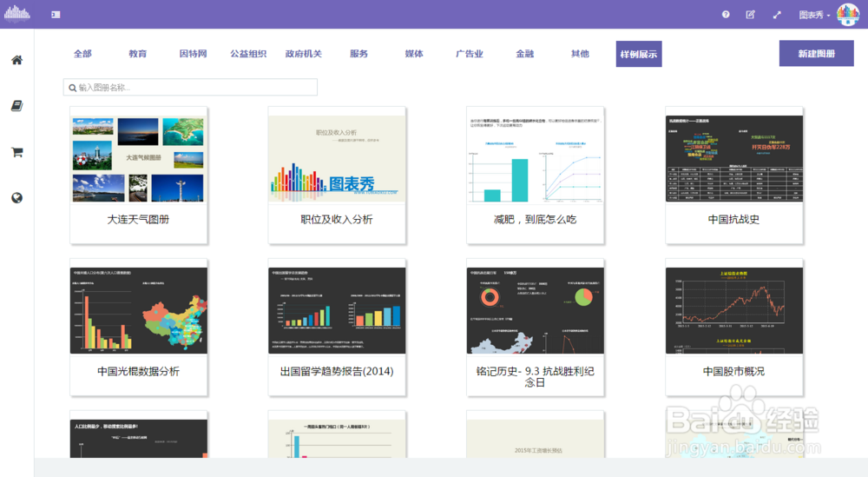The width and height of the screenshot is (868, 477).
Task: Open the book icon in sidebar
Action: [17, 106]
